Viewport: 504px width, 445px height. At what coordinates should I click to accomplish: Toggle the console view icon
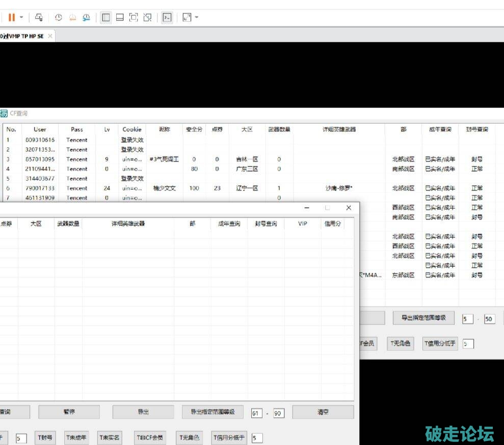tap(167, 17)
